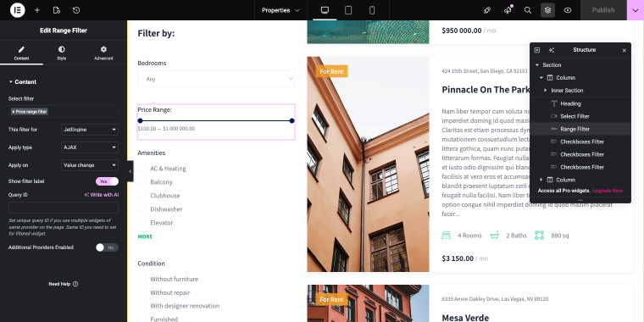Click the Upgrade Now link
644x322 pixels.
pyautogui.click(x=608, y=191)
